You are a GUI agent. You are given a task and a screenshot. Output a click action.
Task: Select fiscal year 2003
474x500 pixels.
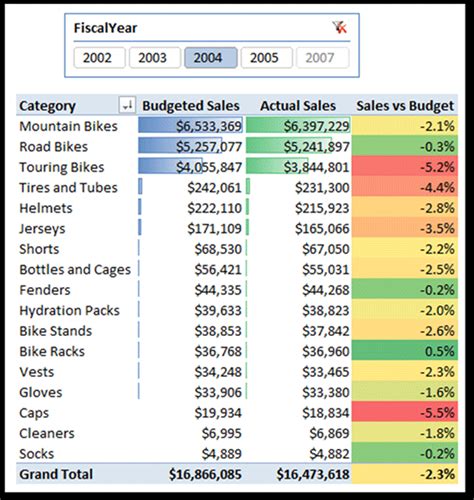pyautogui.click(x=155, y=58)
